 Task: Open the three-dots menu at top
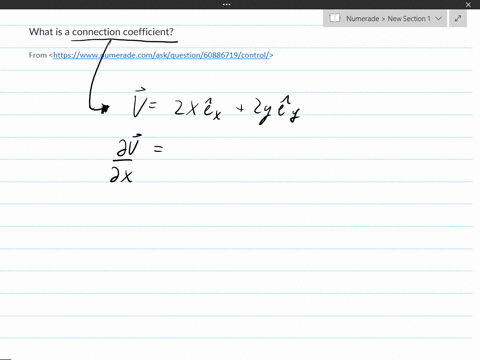[x=226, y=4]
